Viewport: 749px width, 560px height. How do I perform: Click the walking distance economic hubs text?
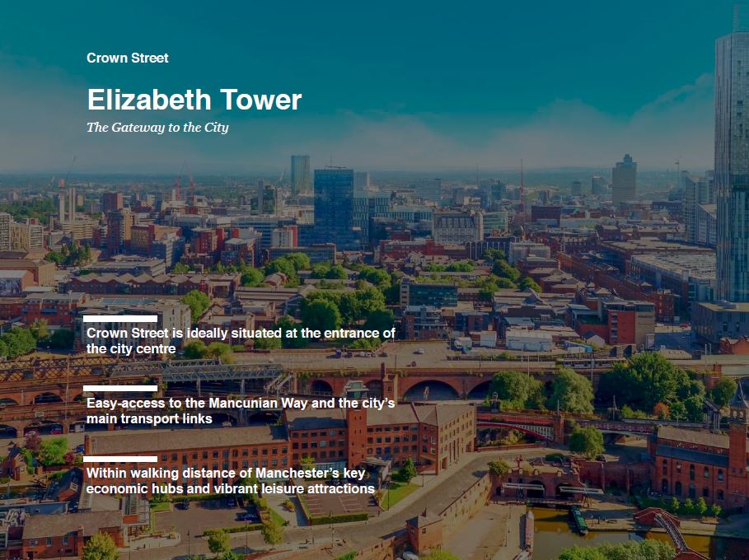[x=230, y=481]
